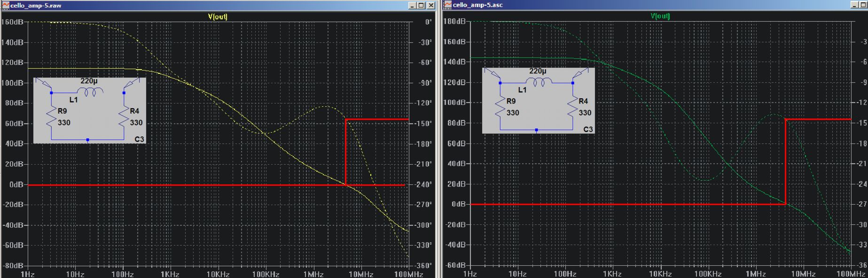Click 1Hz on left plot frequency axis
Screen dimensions: 868x278
point(28,274)
